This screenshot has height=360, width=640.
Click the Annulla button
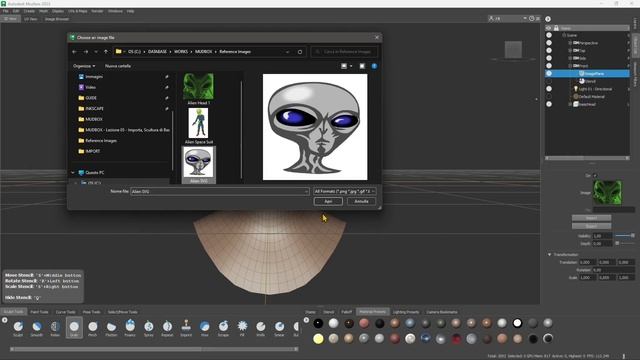point(361,202)
